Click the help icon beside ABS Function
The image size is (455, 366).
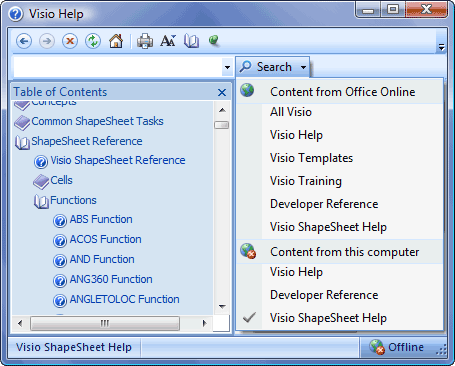click(x=60, y=221)
